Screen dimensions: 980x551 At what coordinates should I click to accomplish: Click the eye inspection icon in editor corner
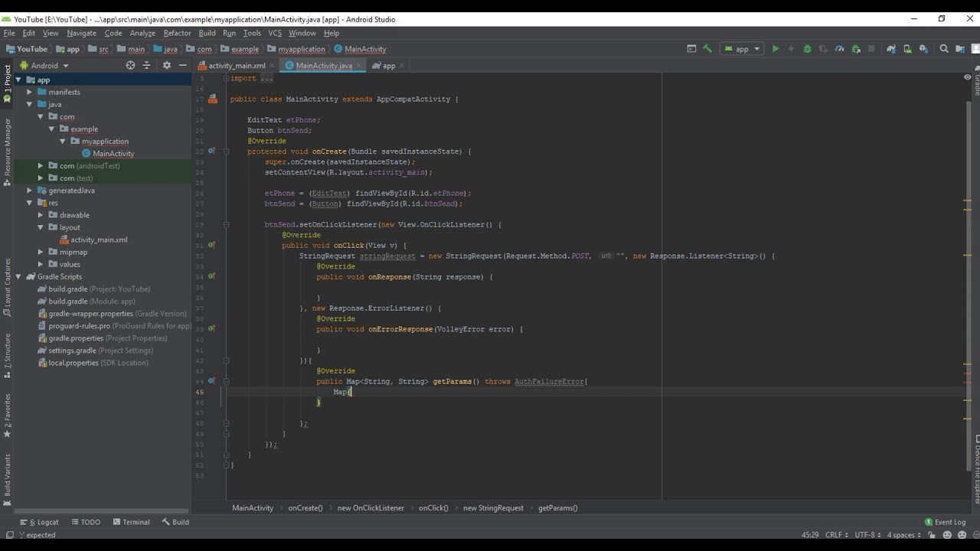967,77
